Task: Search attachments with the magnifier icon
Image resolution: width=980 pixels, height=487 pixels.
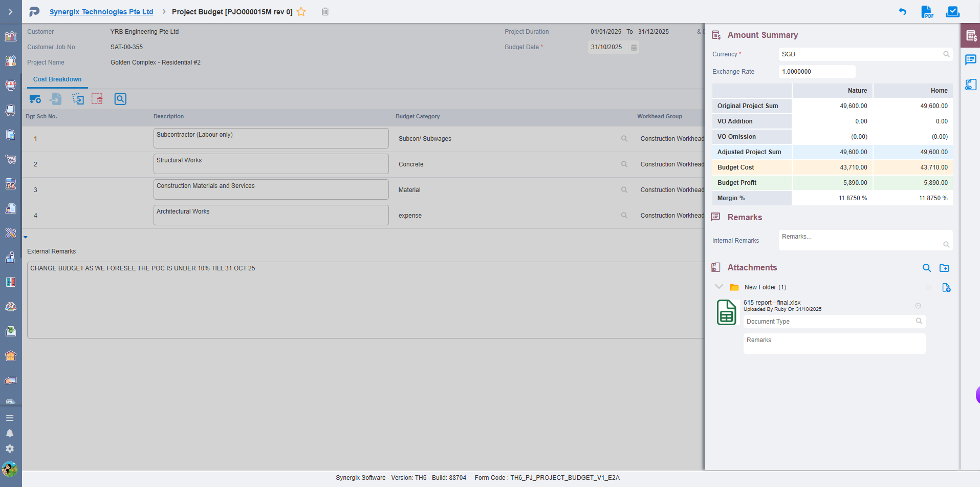Action: tap(927, 268)
